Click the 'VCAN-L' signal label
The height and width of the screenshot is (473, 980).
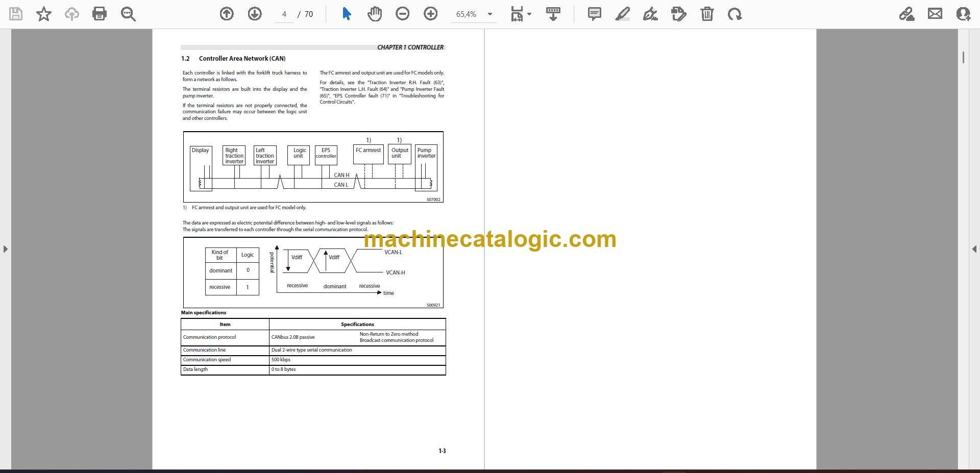pos(394,252)
